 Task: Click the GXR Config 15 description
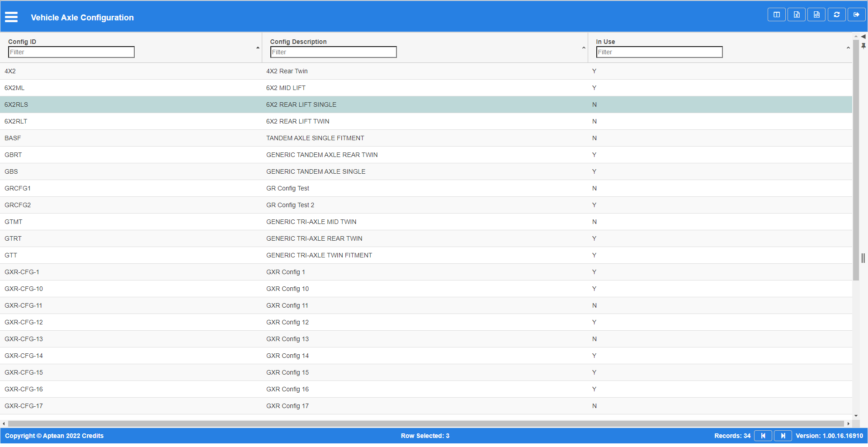click(288, 372)
